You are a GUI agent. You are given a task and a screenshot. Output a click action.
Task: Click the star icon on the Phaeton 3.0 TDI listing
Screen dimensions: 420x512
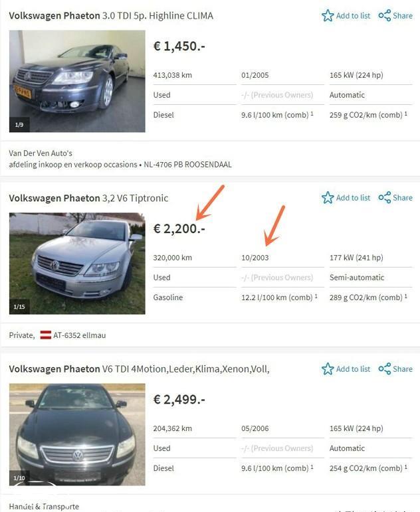pyautogui.click(x=328, y=15)
